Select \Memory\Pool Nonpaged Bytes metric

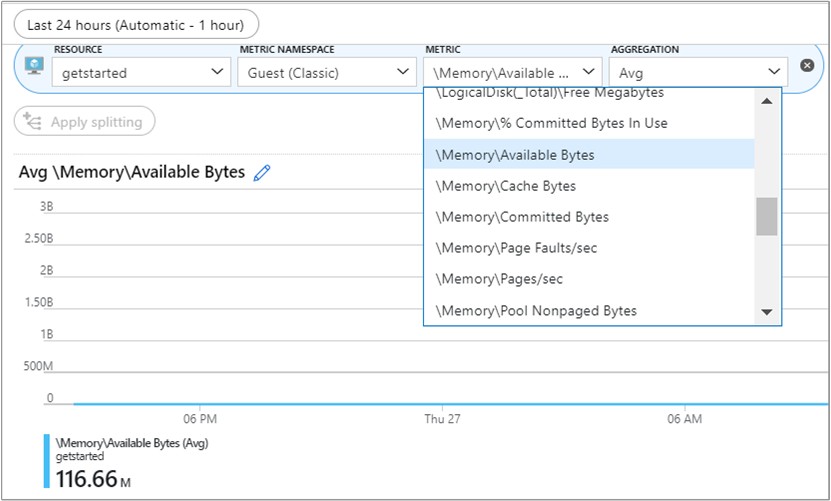coord(589,310)
